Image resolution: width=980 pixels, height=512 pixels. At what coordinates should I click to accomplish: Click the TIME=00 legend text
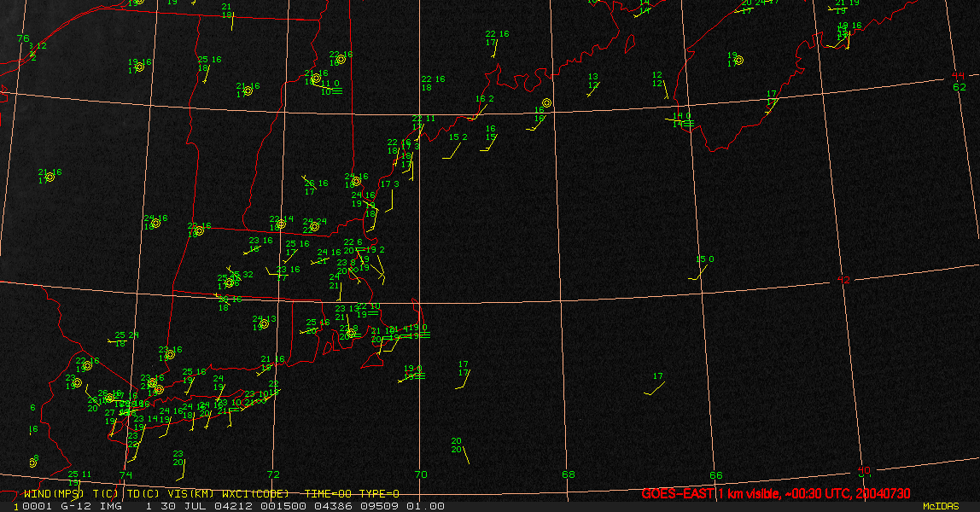(x=328, y=494)
